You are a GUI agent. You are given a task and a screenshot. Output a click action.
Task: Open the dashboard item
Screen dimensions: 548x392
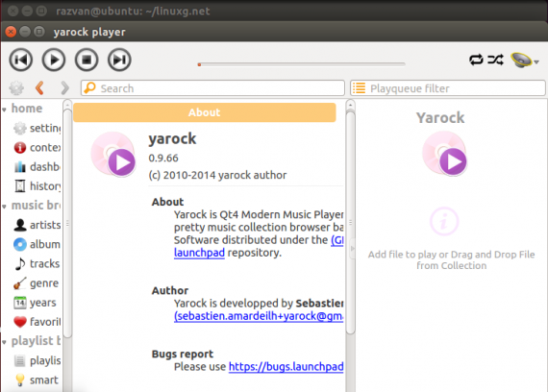(x=37, y=166)
